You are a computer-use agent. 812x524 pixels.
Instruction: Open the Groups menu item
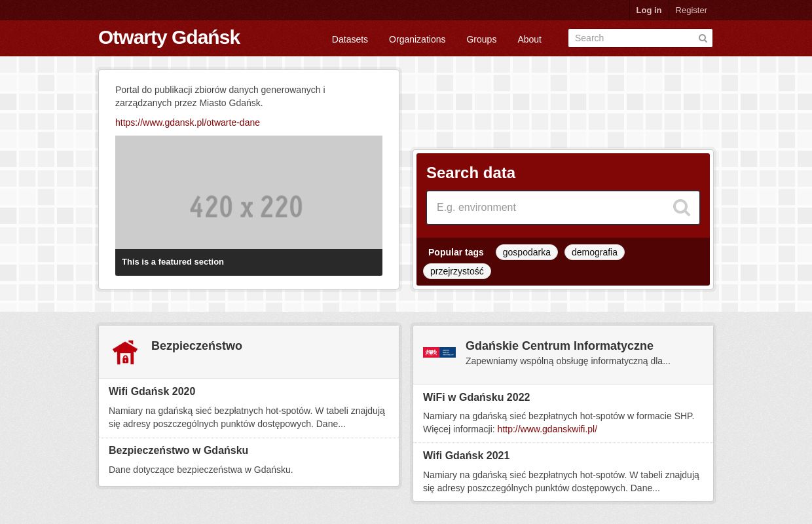point(481,39)
